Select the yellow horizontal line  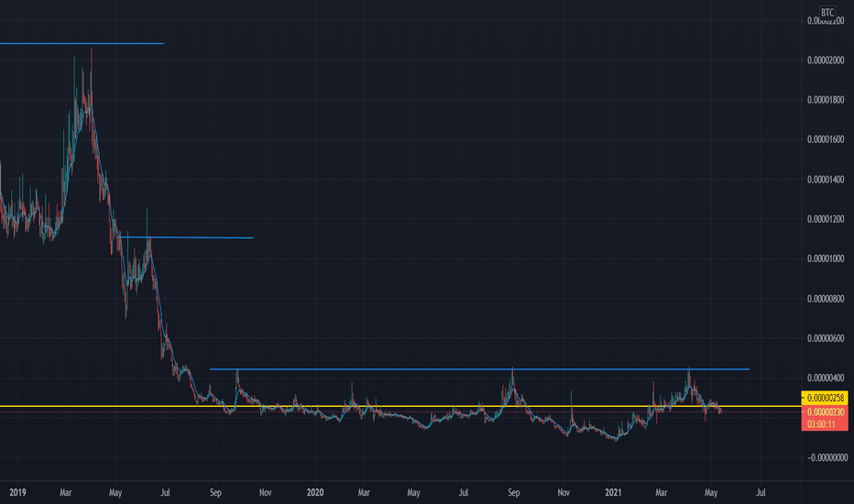click(400, 406)
